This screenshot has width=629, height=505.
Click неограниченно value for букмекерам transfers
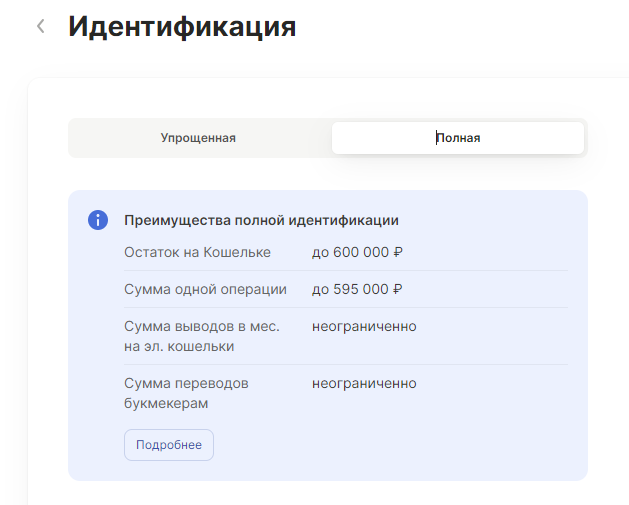point(364,383)
